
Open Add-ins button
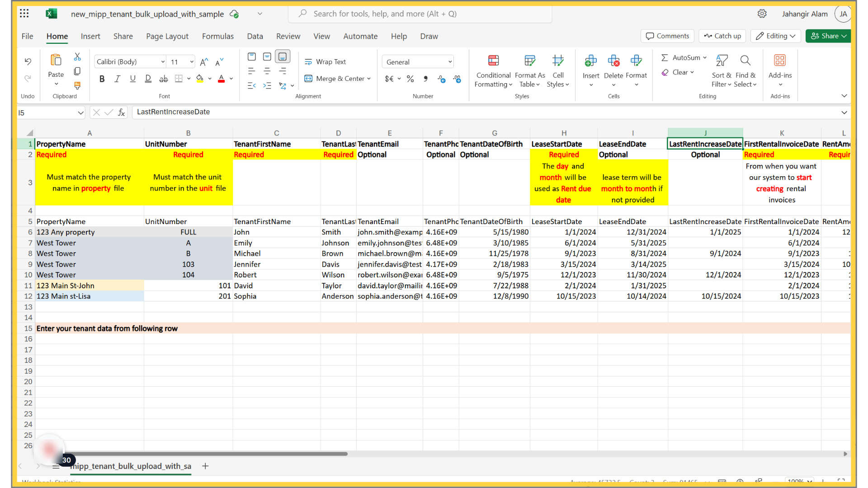[x=780, y=71]
